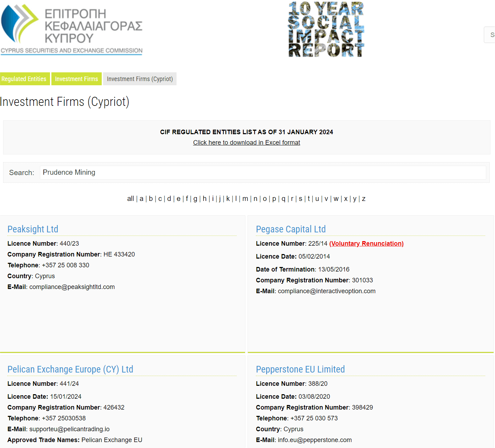Download the CIF list in Excel format
Image resolution: width=495 pixels, height=448 pixels.
(x=246, y=143)
